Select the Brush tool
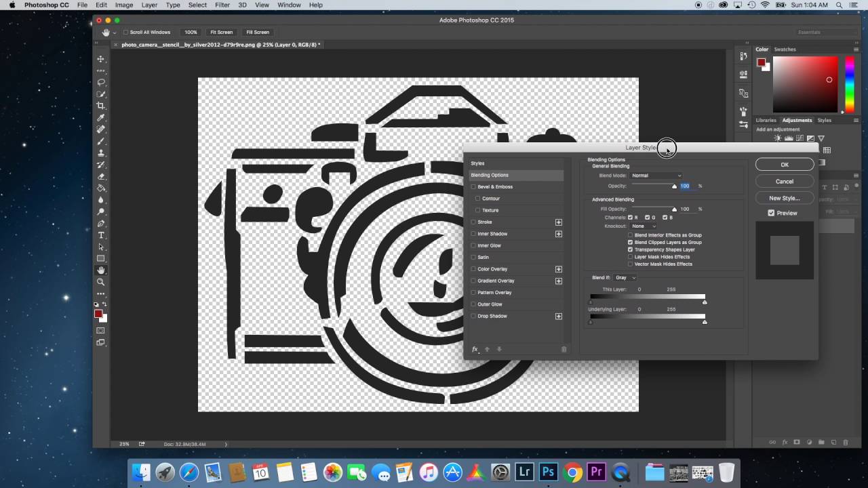 click(x=101, y=141)
